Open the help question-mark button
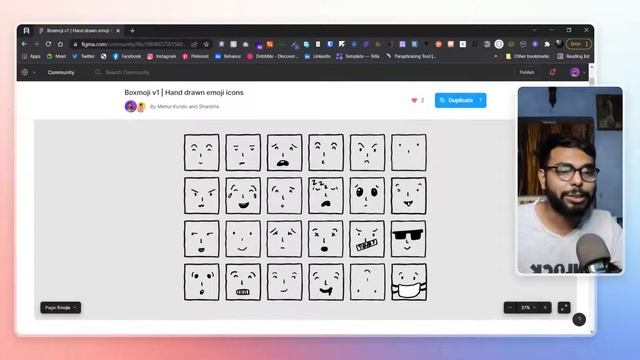Viewport: 640px width, 360px height. [579, 320]
